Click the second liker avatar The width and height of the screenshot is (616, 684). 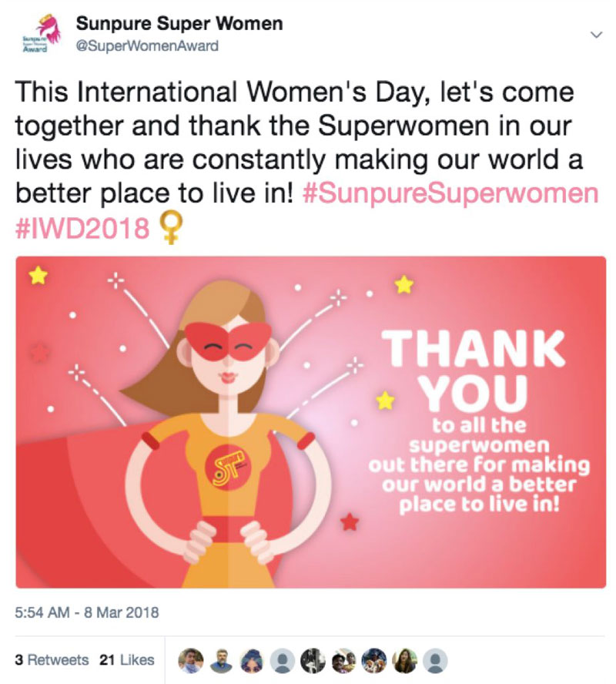coord(221,660)
